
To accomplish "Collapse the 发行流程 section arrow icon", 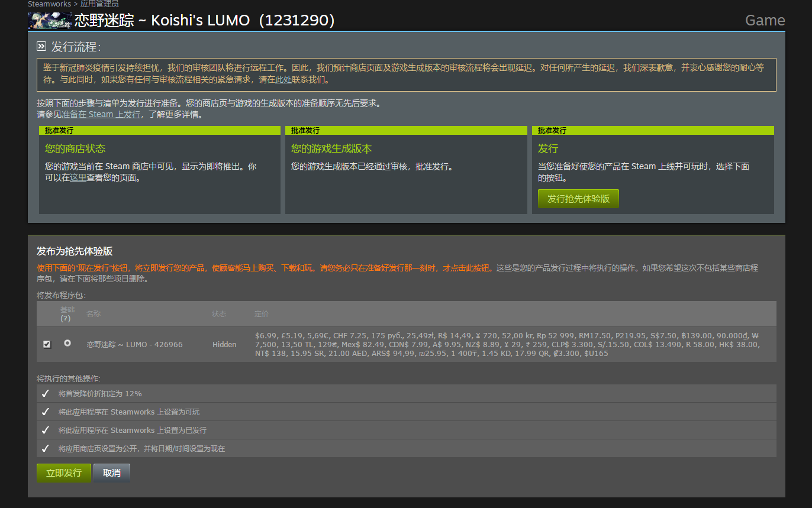I will click(41, 46).
